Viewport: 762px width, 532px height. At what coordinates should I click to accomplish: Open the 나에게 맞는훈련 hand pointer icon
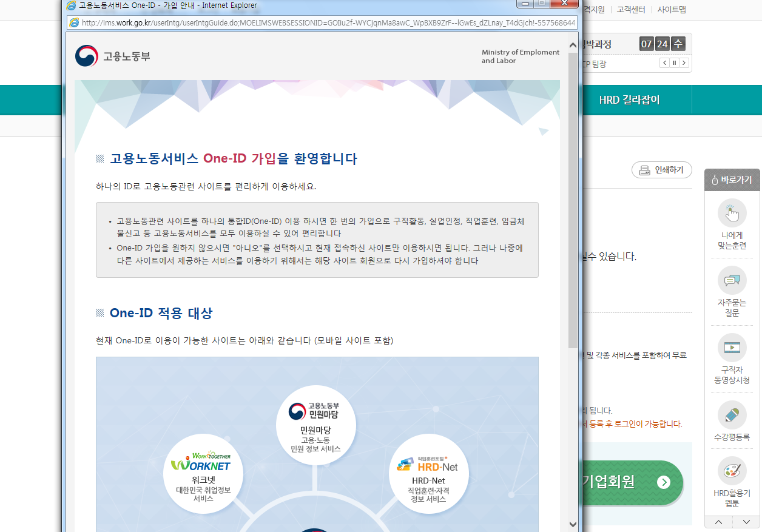click(732, 213)
